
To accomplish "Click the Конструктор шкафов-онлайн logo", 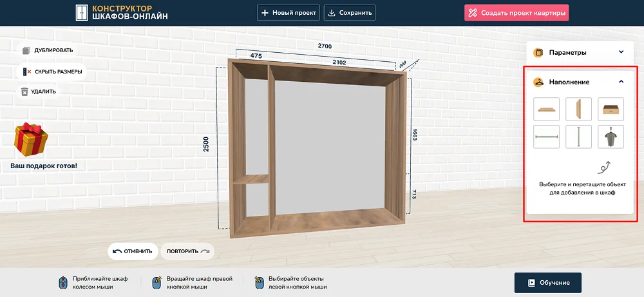I will pyautogui.click(x=121, y=13).
